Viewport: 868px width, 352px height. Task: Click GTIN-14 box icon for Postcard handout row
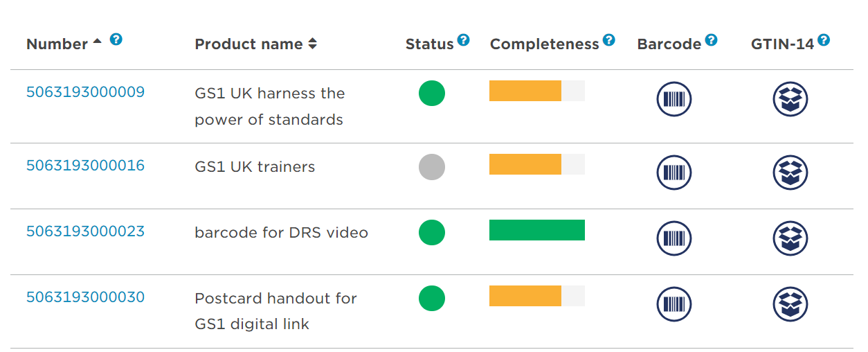pos(790,304)
